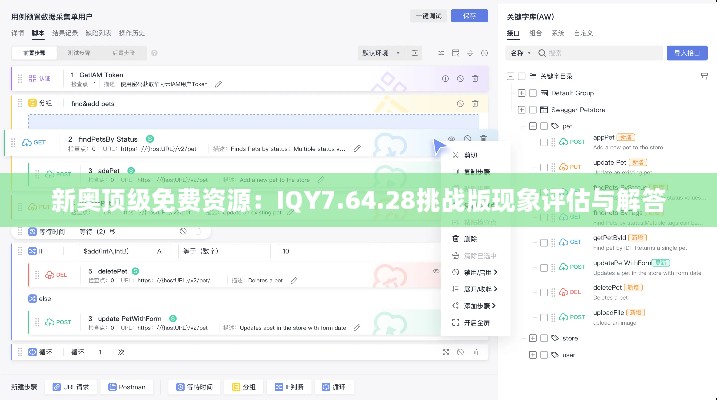717x400 pixels.
Task: Click loop count field showing 1
Action: coord(100,352)
